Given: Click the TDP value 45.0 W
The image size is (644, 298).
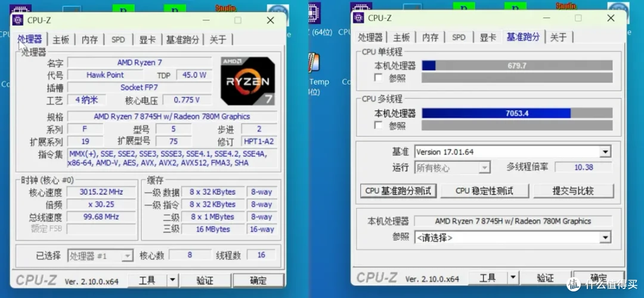Looking at the screenshot, I should point(194,75).
